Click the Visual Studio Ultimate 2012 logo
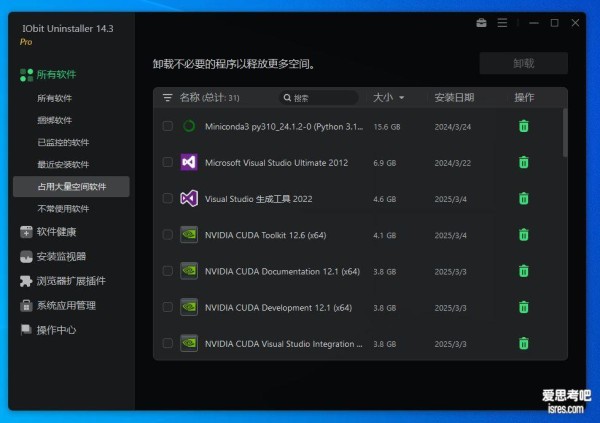Image resolution: width=600 pixels, height=423 pixels. [x=189, y=162]
